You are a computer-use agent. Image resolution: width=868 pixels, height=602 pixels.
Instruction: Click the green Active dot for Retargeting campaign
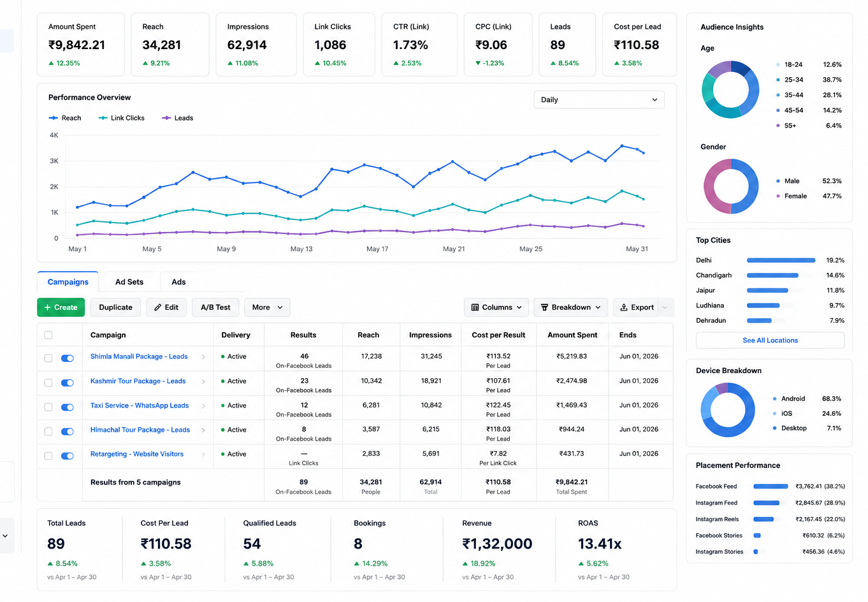(222, 454)
